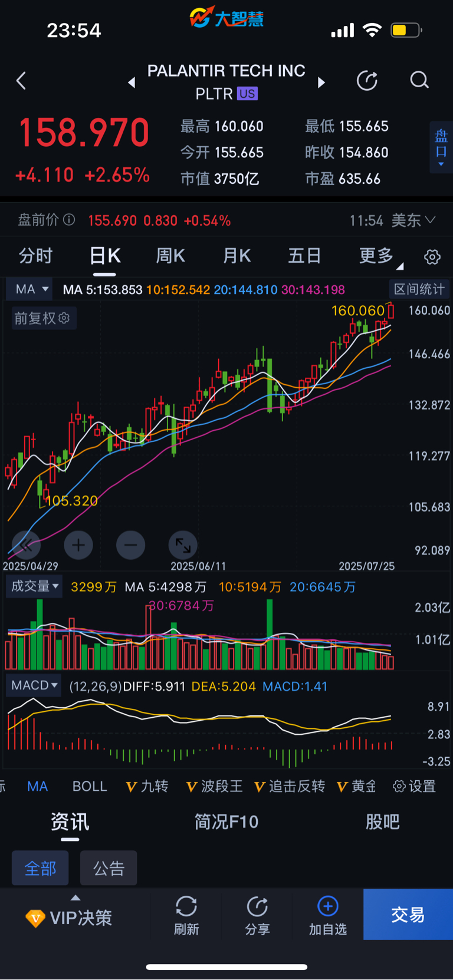Select BOLL indicator
This screenshot has width=453, height=980.
(90, 786)
